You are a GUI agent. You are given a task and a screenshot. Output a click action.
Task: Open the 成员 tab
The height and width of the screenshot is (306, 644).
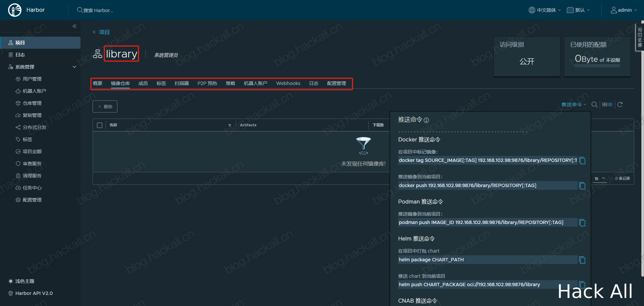(143, 83)
